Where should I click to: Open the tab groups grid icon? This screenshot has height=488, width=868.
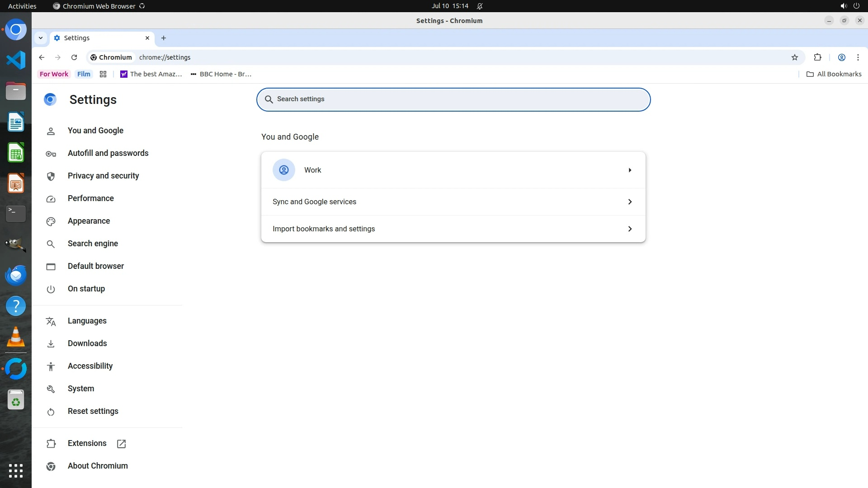pyautogui.click(x=103, y=74)
